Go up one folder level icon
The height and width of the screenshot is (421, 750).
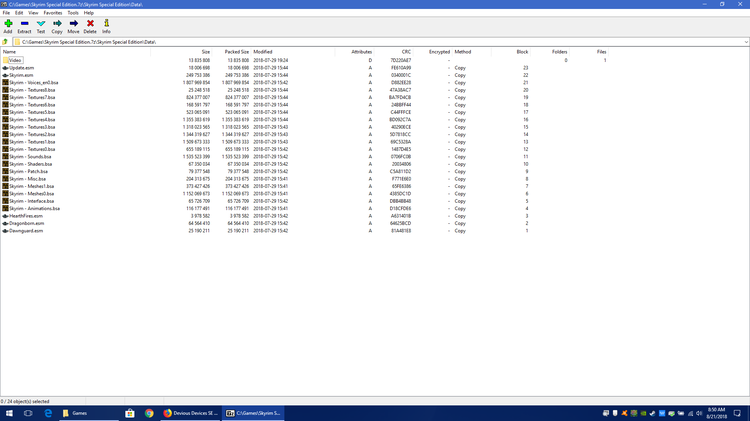[x=5, y=42]
